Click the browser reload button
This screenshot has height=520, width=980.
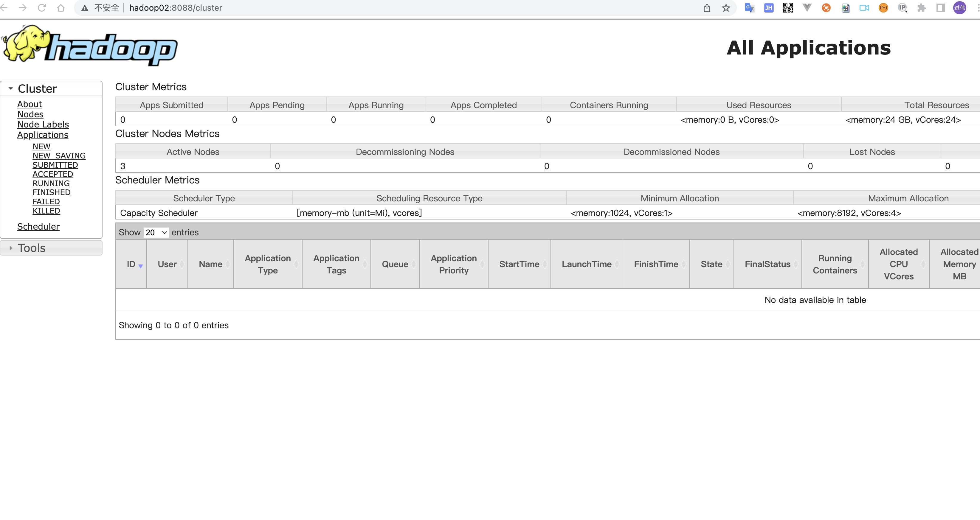pos(42,8)
